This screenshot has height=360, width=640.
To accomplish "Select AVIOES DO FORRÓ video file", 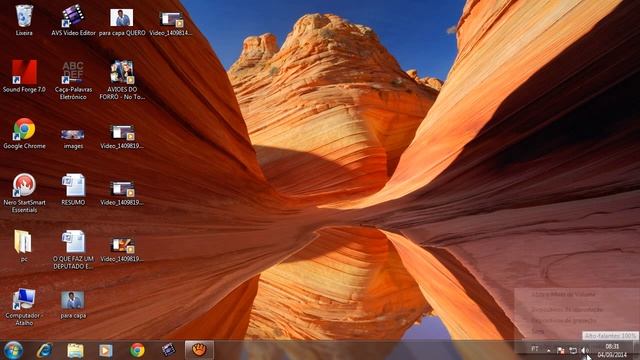I will [x=122, y=80].
